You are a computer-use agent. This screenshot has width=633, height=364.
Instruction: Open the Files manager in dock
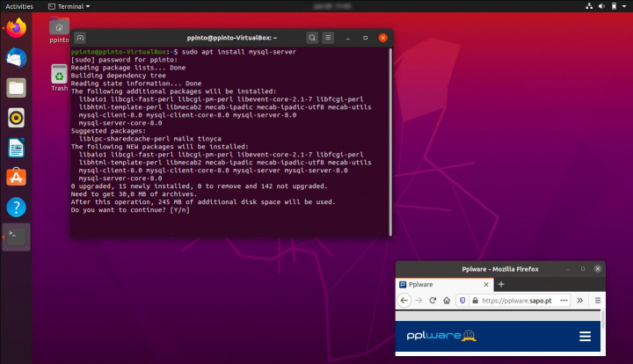click(16, 87)
